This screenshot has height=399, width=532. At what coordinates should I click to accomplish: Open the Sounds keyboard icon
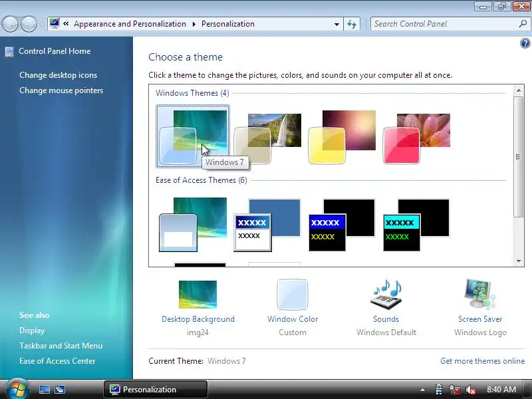[386, 294]
